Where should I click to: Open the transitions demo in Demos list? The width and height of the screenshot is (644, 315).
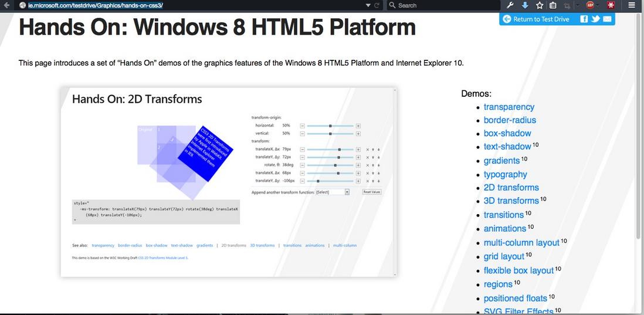click(504, 215)
